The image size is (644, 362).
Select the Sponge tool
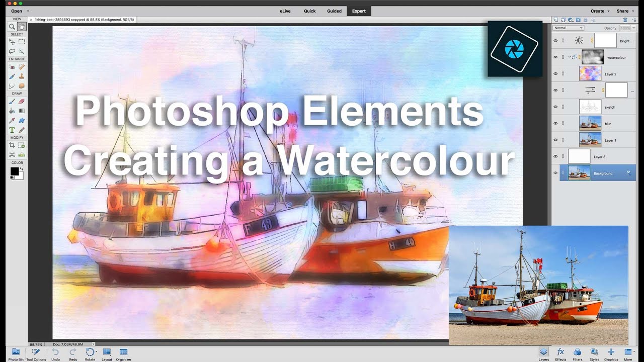tap(22, 85)
